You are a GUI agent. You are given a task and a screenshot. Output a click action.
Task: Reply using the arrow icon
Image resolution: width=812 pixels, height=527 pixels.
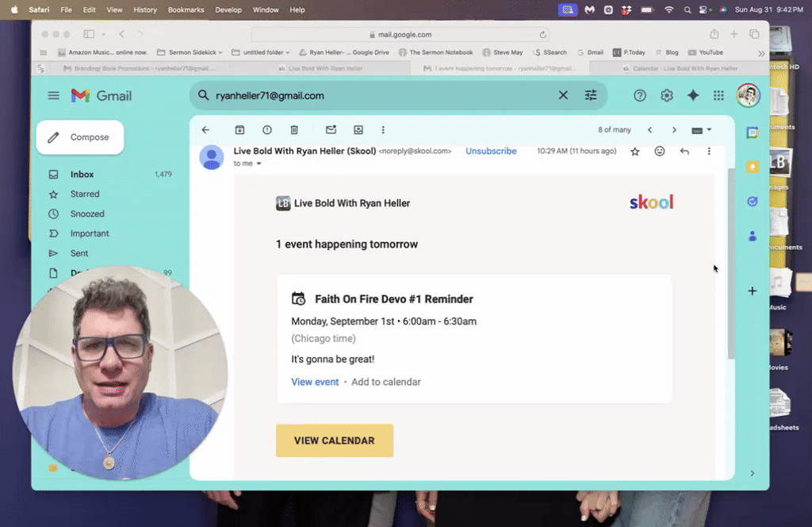684,152
